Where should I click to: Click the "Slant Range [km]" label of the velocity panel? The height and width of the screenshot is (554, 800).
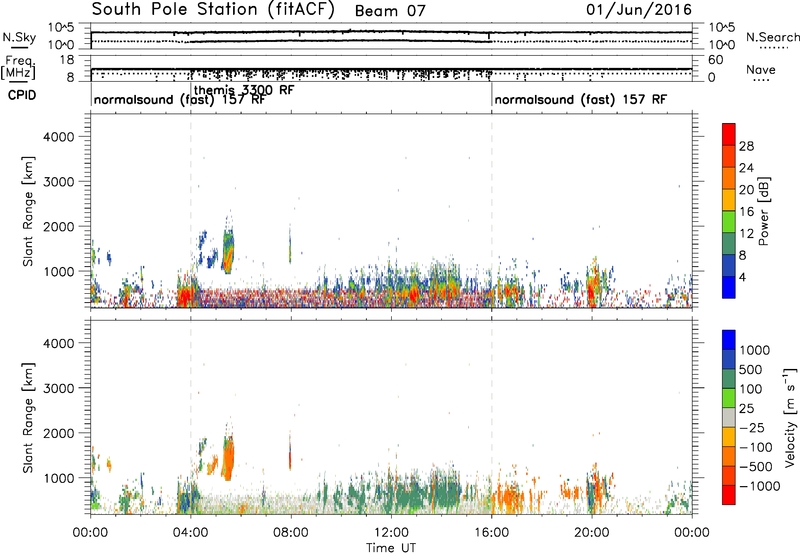coord(28,418)
